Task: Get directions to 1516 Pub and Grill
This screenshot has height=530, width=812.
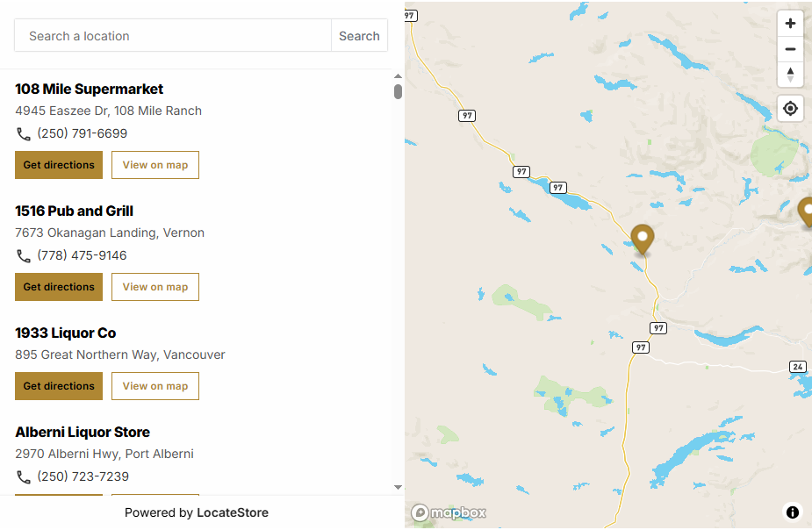Action: click(59, 287)
